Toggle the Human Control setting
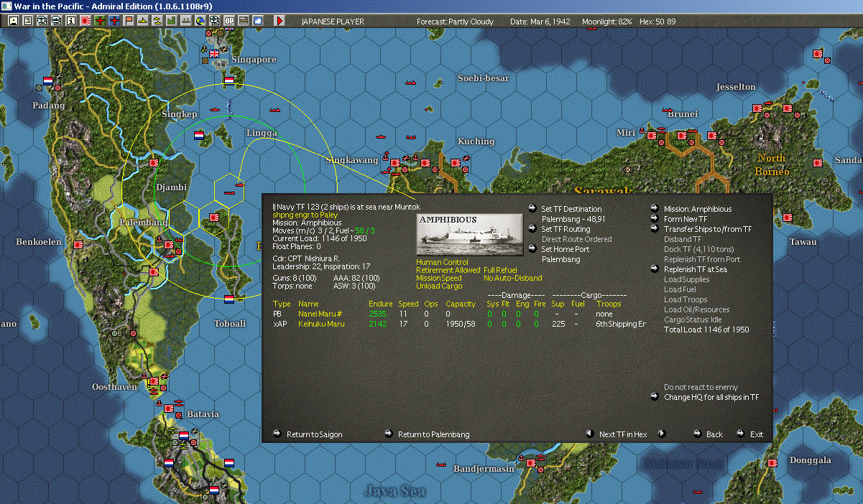Image resolution: width=863 pixels, height=504 pixels. coord(442,263)
